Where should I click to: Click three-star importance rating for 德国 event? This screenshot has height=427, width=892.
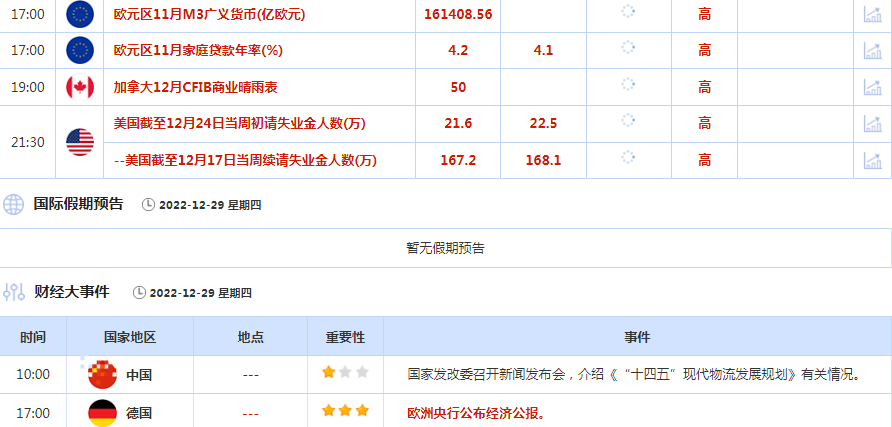[345, 411]
